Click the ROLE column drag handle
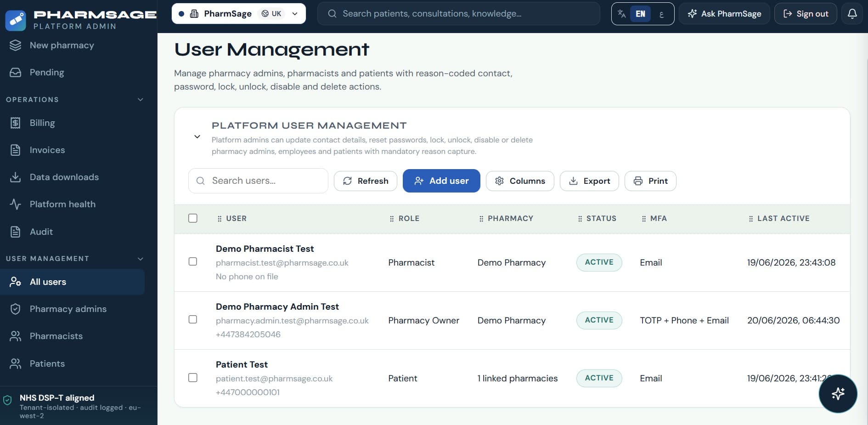 392,219
